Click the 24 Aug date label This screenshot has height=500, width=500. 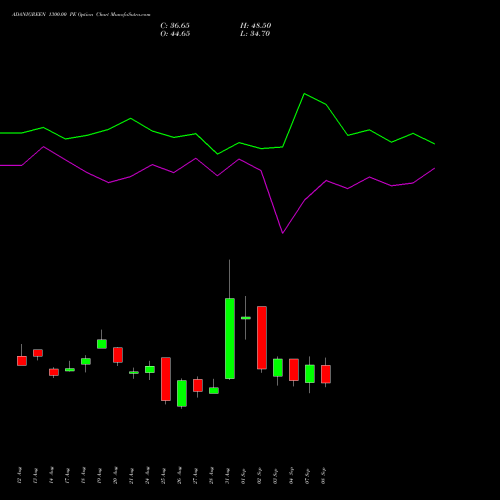pyautogui.click(x=147, y=475)
